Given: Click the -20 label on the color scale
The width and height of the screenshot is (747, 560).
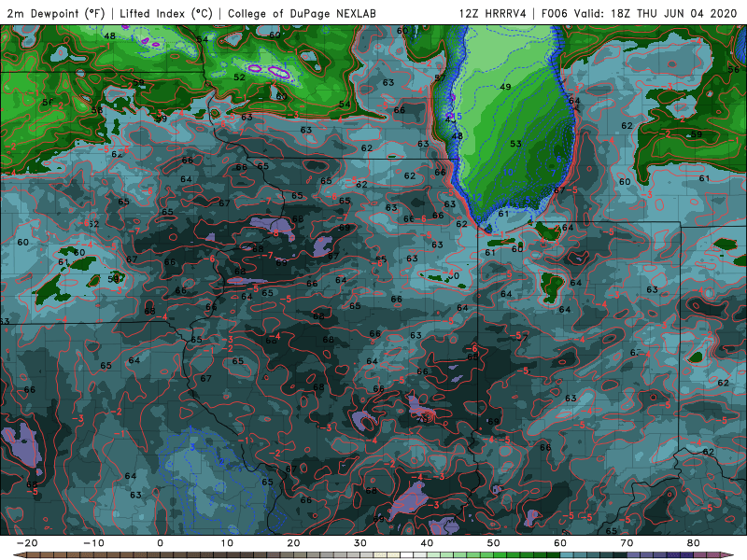Looking at the screenshot, I should (x=27, y=543).
